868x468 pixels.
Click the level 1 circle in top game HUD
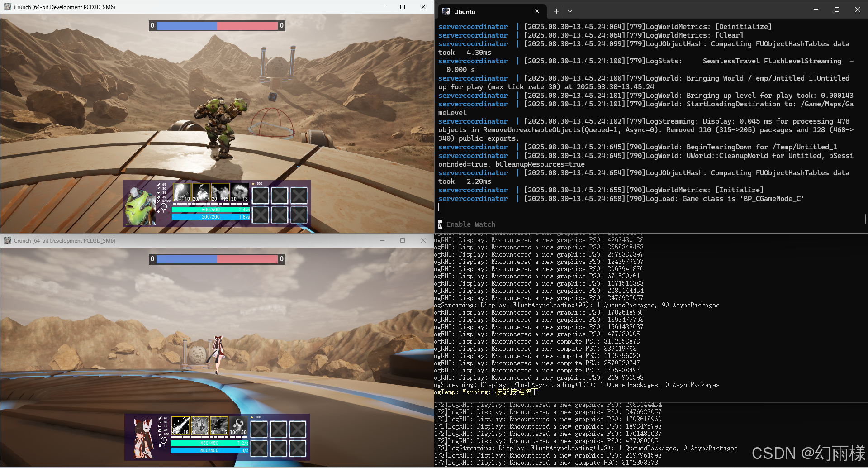click(x=164, y=207)
